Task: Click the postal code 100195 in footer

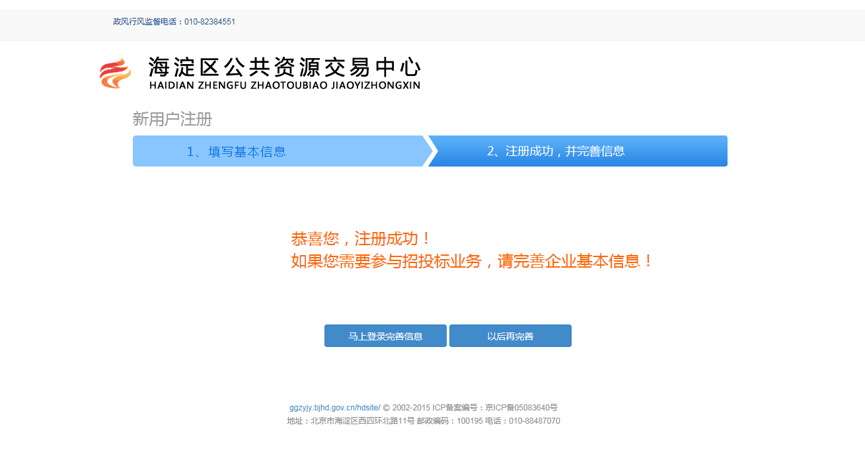Action: pyautogui.click(x=469, y=421)
